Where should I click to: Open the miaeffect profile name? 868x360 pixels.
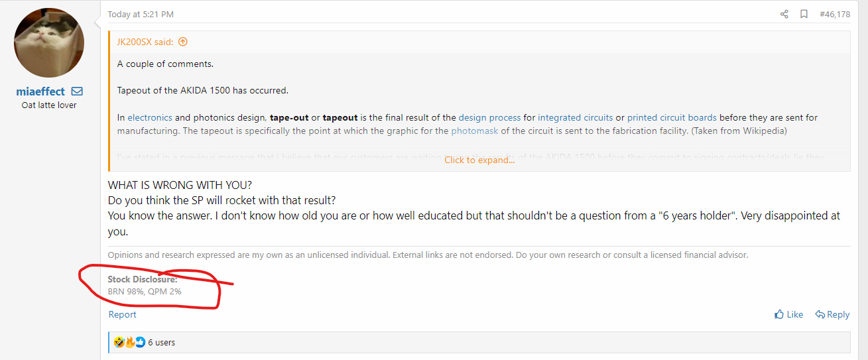[40, 91]
